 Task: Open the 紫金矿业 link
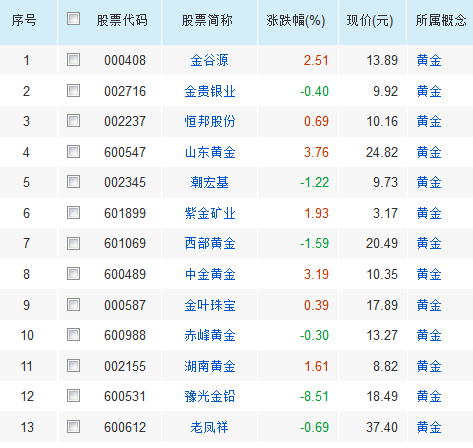[x=210, y=213]
